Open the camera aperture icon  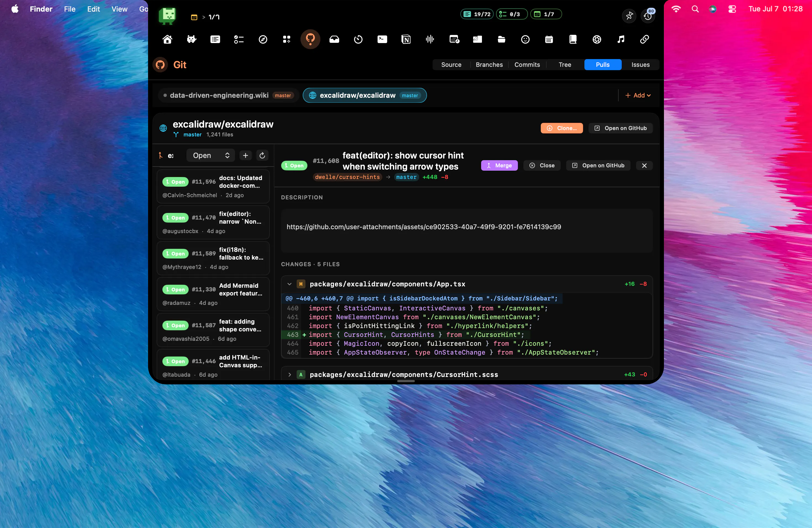pyautogui.click(x=597, y=39)
